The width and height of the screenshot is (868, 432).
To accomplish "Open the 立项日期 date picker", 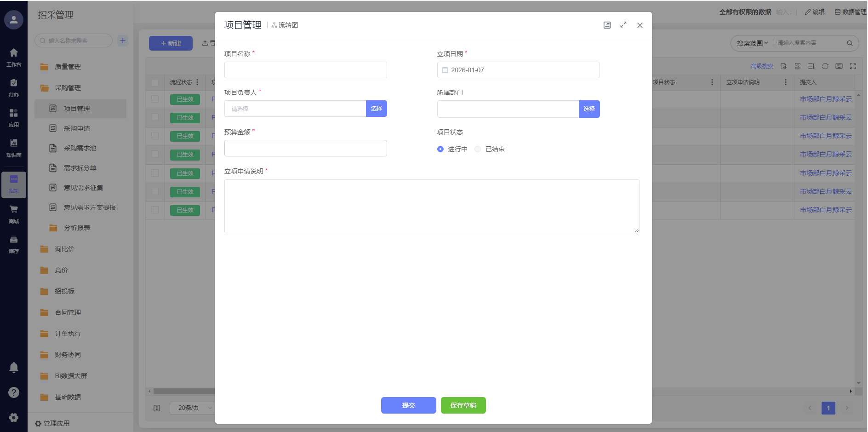I will click(518, 70).
